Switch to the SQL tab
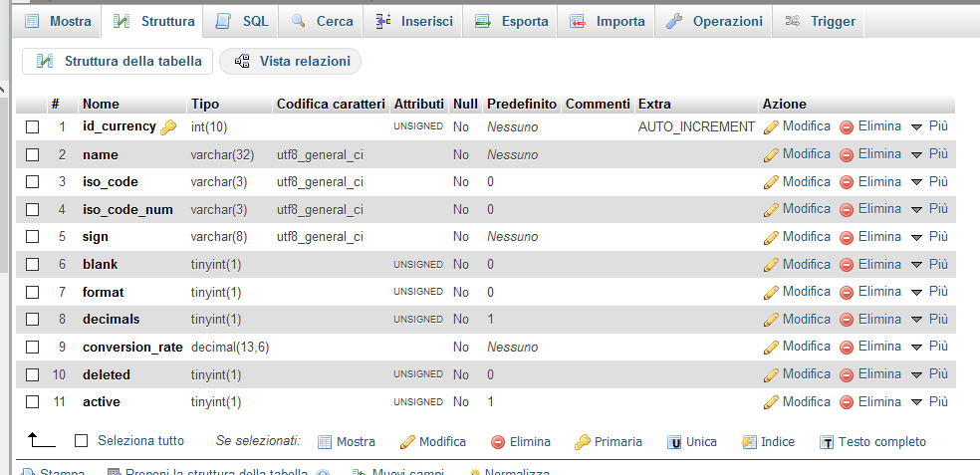Screen dimensions: 980x475 242,21
